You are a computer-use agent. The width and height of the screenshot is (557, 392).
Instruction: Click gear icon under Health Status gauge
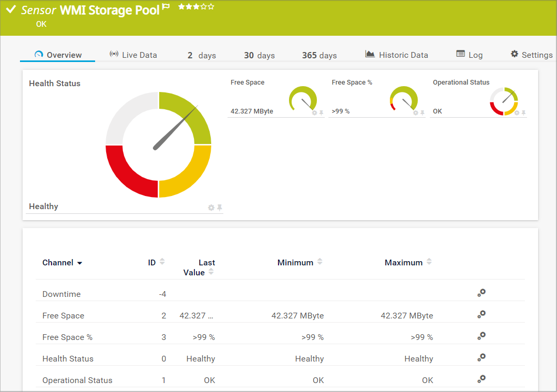[x=211, y=208]
